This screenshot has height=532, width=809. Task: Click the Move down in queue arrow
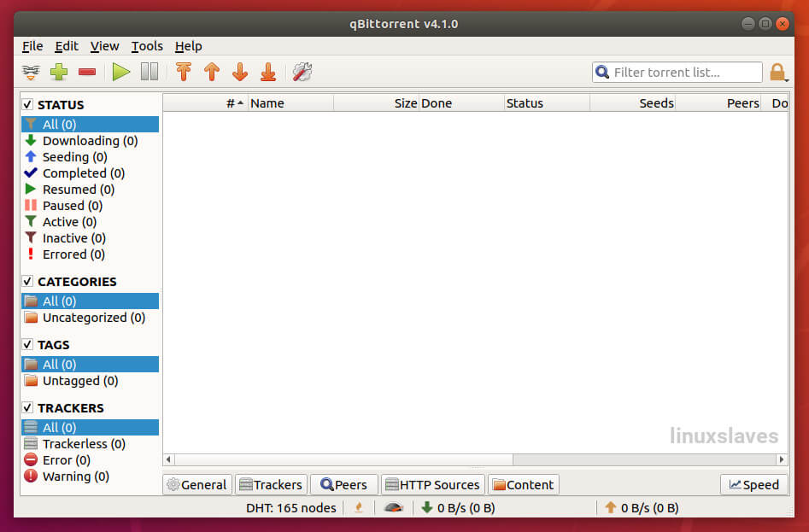240,73
